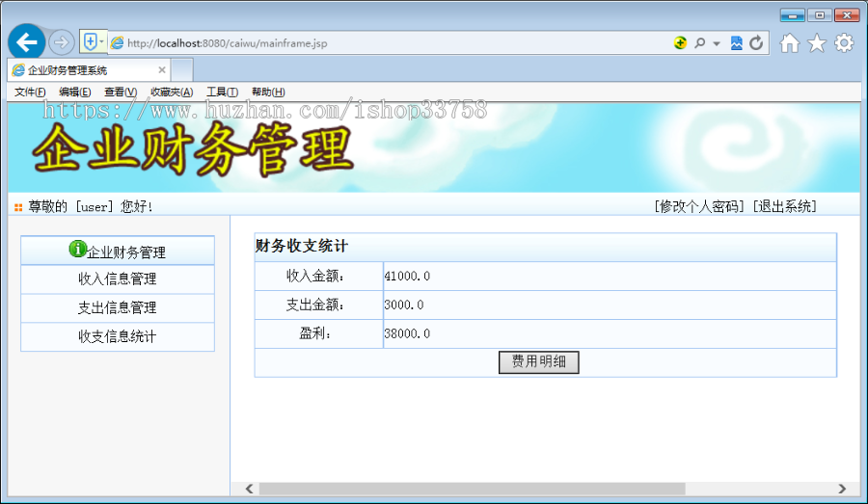Image resolution: width=868 pixels, height=504 pixels.
Task: Close the browser window
Action: pyautogui.click(x=847, y=15)
